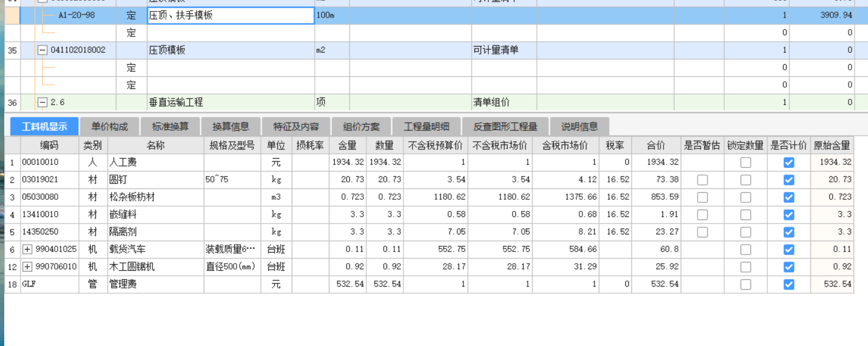Click code cell 05030080
This screenshot has height=346, width=868.
click(50, 198)
